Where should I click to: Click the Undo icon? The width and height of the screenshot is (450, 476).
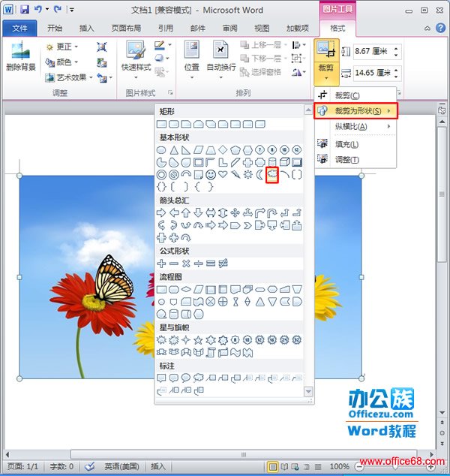coord(38,10)
